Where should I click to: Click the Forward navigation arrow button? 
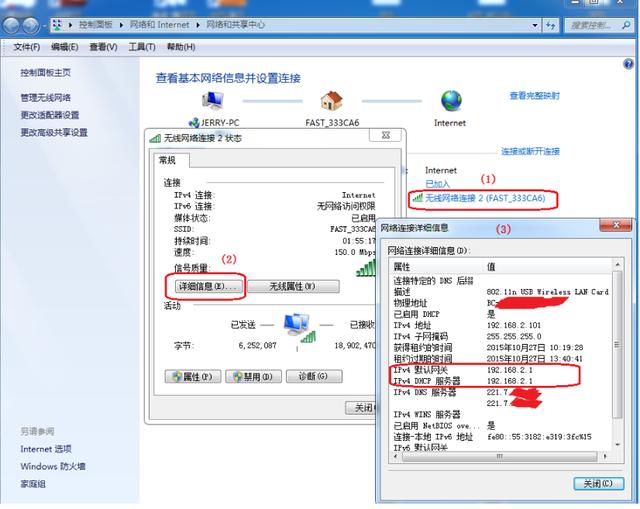(x=31, y=25)
